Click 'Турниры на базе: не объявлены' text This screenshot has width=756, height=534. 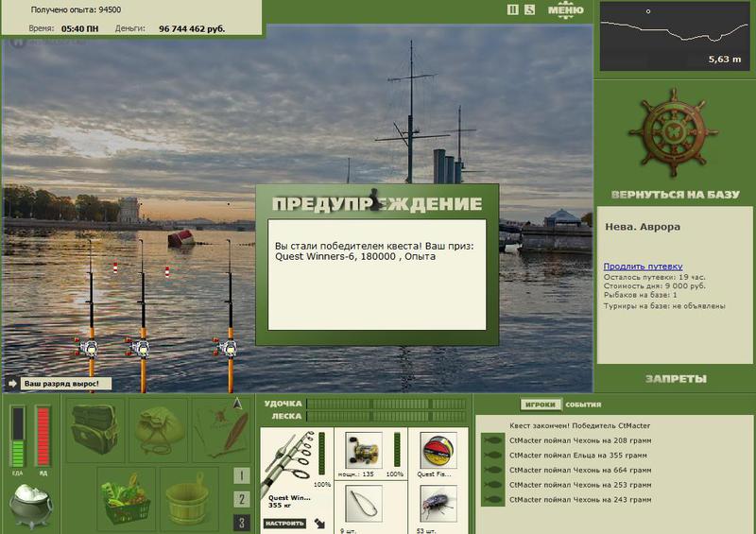click(664, 306)
